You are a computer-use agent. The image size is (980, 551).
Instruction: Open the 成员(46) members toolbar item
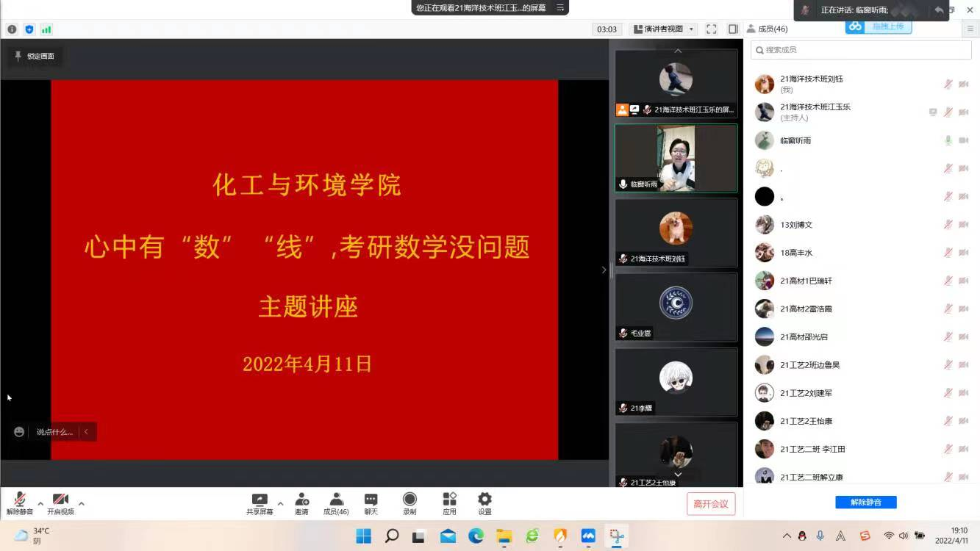point(336,503)
